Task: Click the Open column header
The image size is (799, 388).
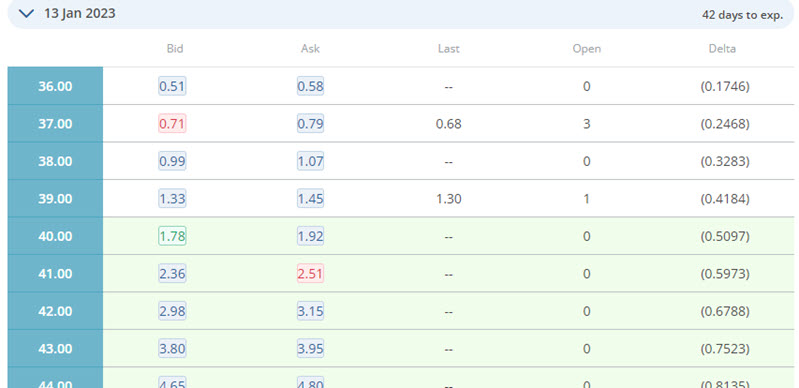Action: 587,48
